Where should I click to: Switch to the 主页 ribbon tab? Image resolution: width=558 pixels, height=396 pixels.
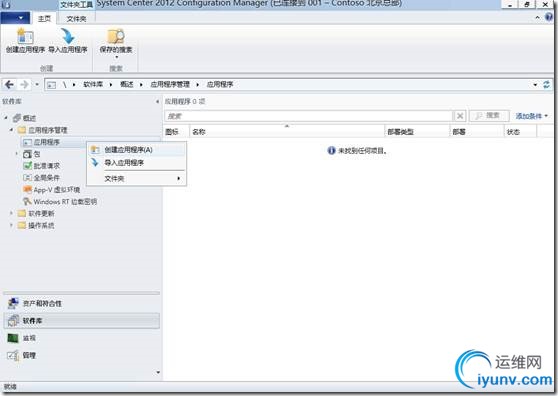pyautogui.click(x=44, y=19)
